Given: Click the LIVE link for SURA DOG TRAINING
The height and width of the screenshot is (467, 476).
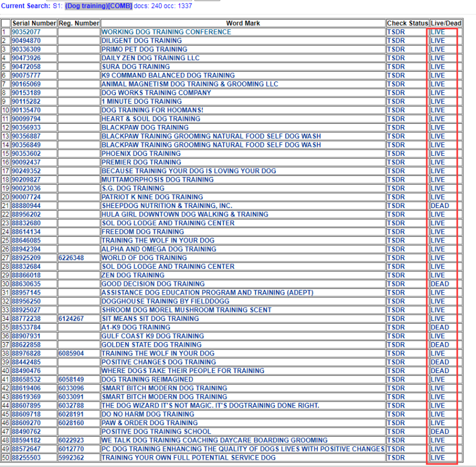Looking at the screenshot, I should (x=437, y=67).
